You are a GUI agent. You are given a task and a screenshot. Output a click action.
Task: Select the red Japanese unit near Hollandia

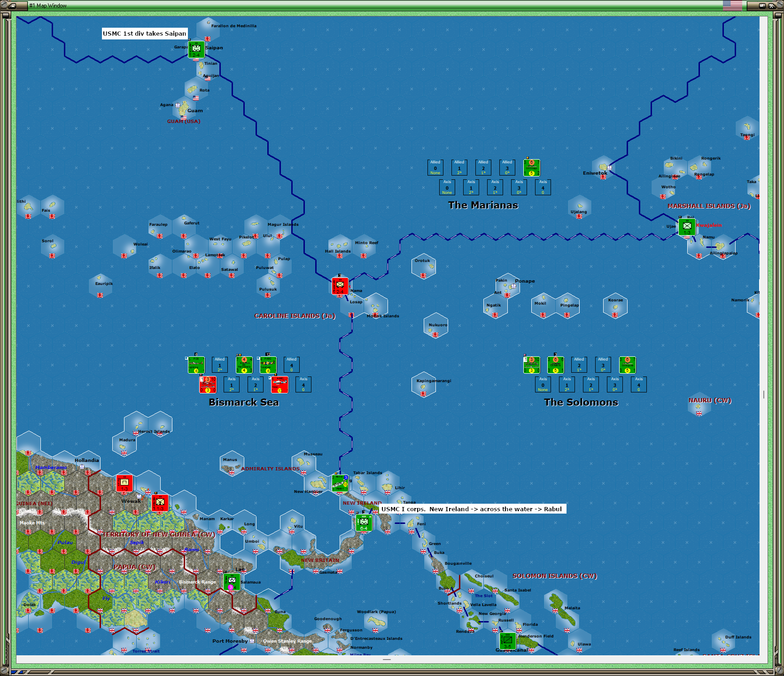pyautogui.click(x=124, y=483)
